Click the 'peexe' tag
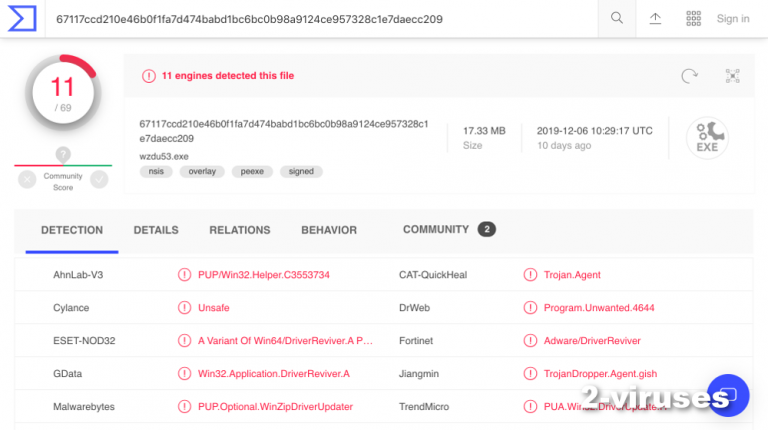Screen dimensions: 768x430 pos(252,171)
